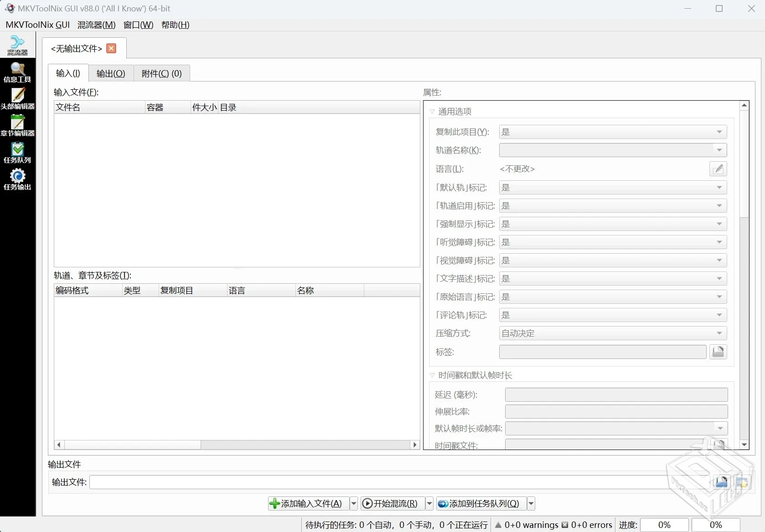
Task: Collapse the 通用选项 section
Action: click(x=432, y=111)
